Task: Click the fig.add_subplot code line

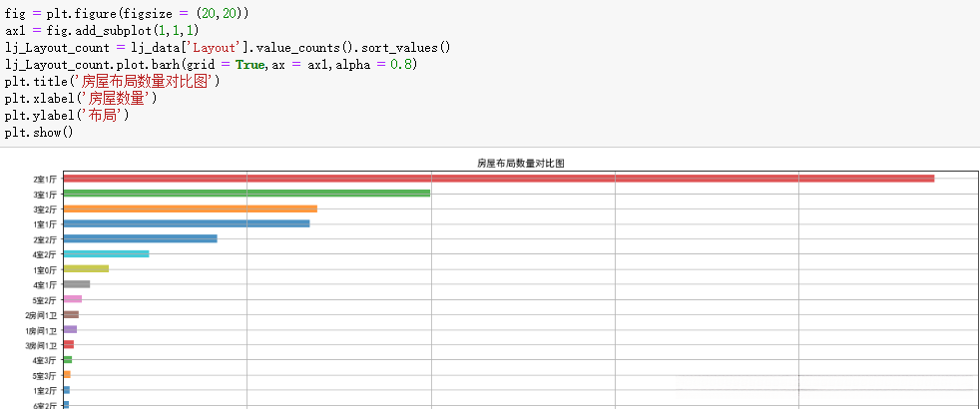Action: point(102,30)
